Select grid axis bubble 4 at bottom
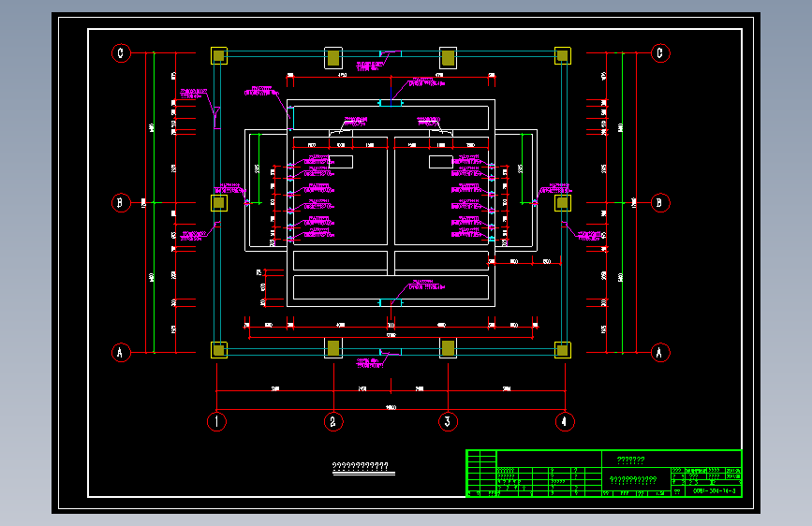This screenshot has height=526, width=812. point(565,421)
